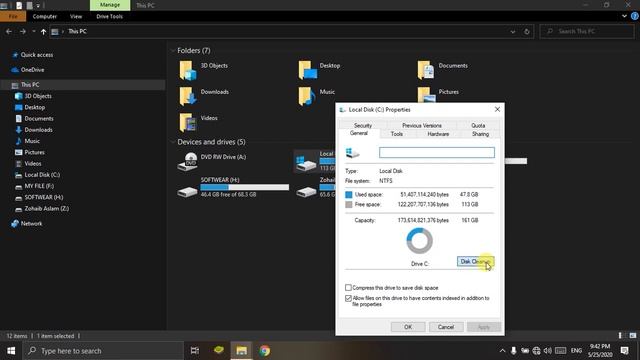Select Local Disk (C:) in navigation pane
This screenshot has height=360, width=640.
point(42,175)
